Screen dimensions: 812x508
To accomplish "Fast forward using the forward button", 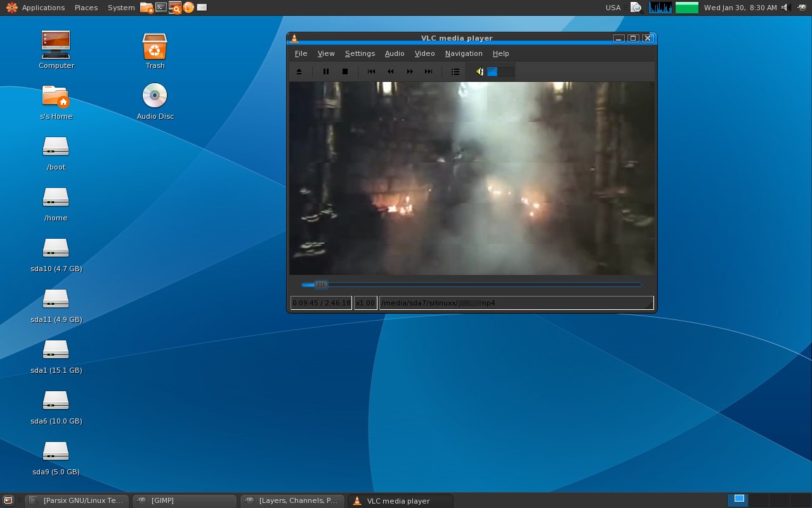I will (410, 72).
